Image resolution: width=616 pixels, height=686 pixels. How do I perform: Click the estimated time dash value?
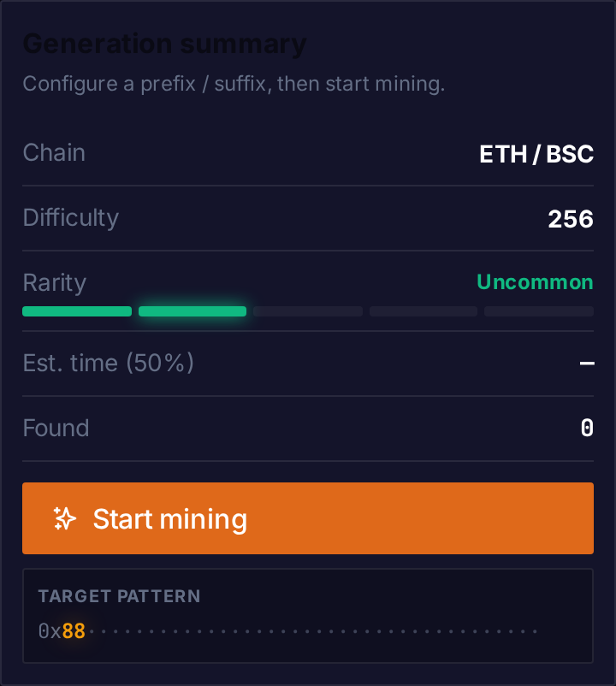click(x=587, y=364)
